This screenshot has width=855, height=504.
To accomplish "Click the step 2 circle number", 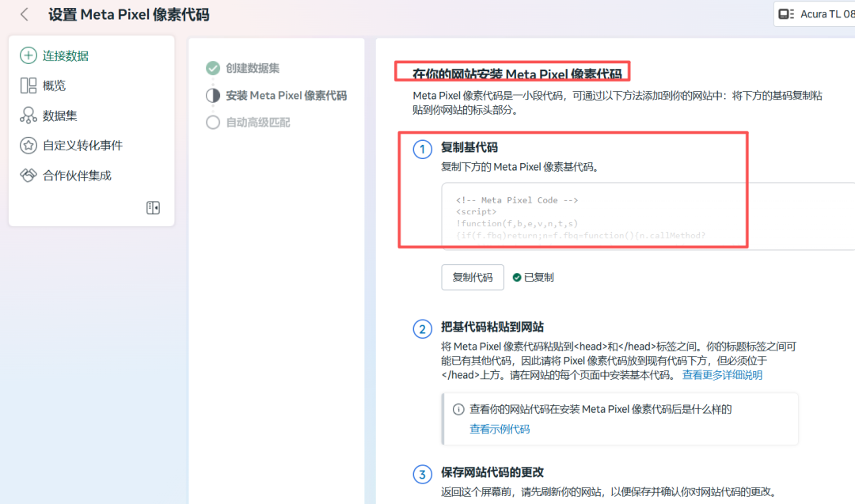I will click(423, 329).
